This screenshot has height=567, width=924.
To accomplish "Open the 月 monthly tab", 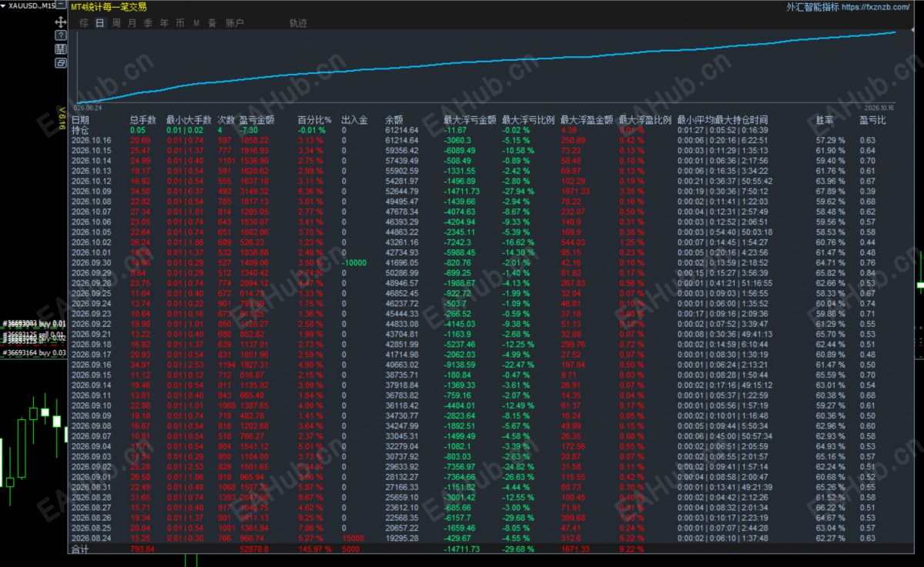I will [x=132, y=23].
